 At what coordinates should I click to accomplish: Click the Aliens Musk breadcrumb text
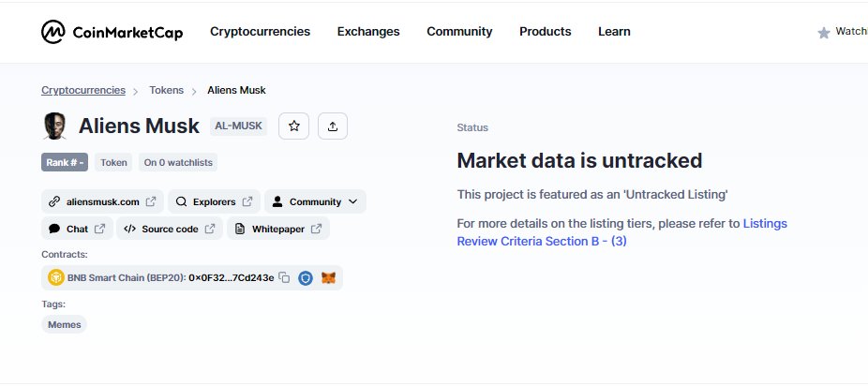pos(236,90)
